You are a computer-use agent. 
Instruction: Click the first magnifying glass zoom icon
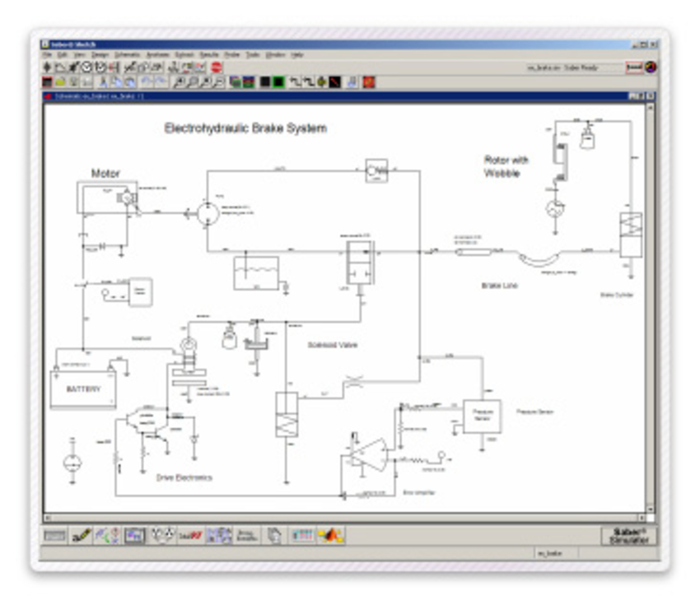coord(180,81)
